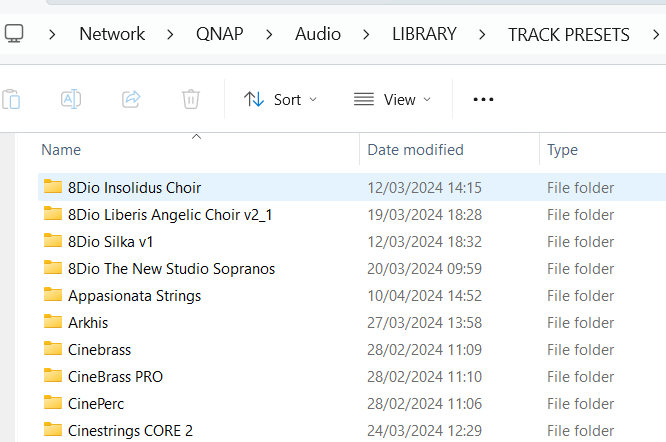Sort by Name column header

[x=61, y=150]
